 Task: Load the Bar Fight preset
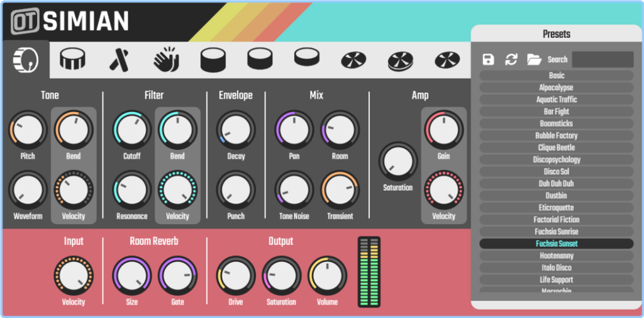coord(557,111)
